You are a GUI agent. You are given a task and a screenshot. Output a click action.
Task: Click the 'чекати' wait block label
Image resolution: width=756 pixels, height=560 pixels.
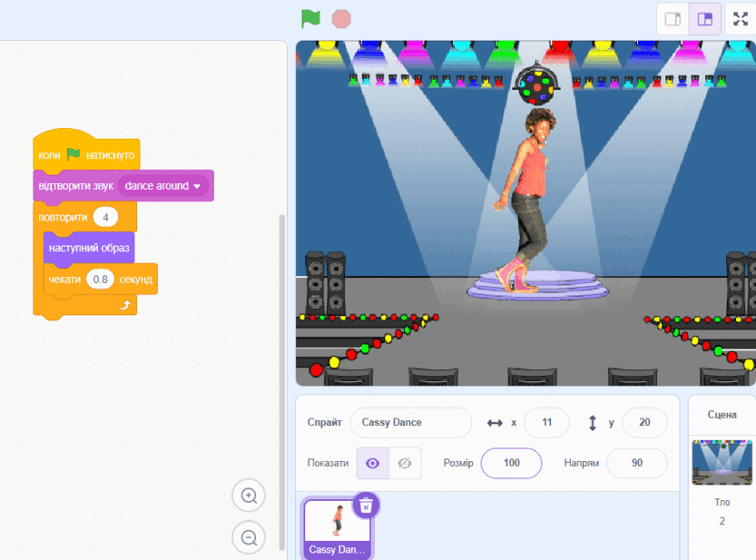coord(64,280)
